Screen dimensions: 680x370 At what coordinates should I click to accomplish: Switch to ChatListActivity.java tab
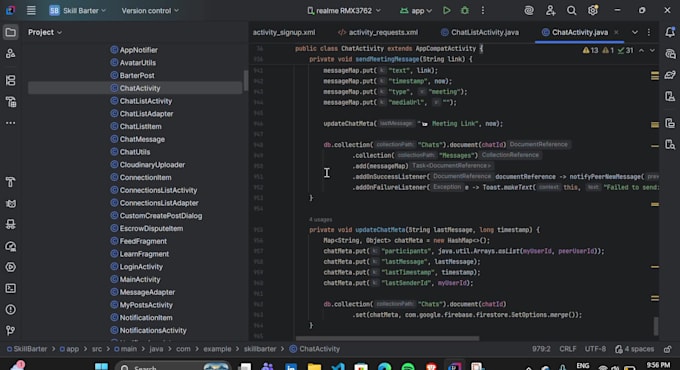[480, 32]
